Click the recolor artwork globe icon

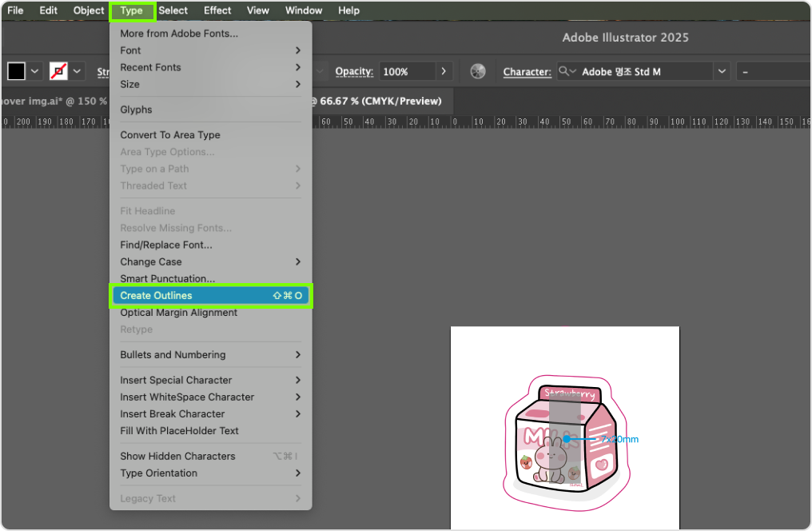point(478,71)
